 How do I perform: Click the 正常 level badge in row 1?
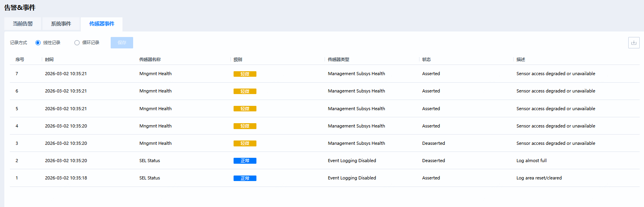245,178
